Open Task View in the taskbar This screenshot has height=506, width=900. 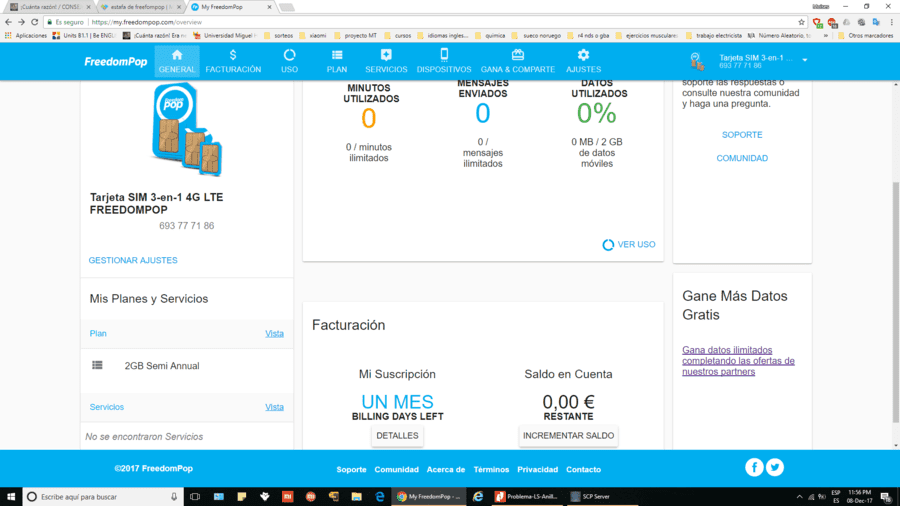tap(195, 497)
